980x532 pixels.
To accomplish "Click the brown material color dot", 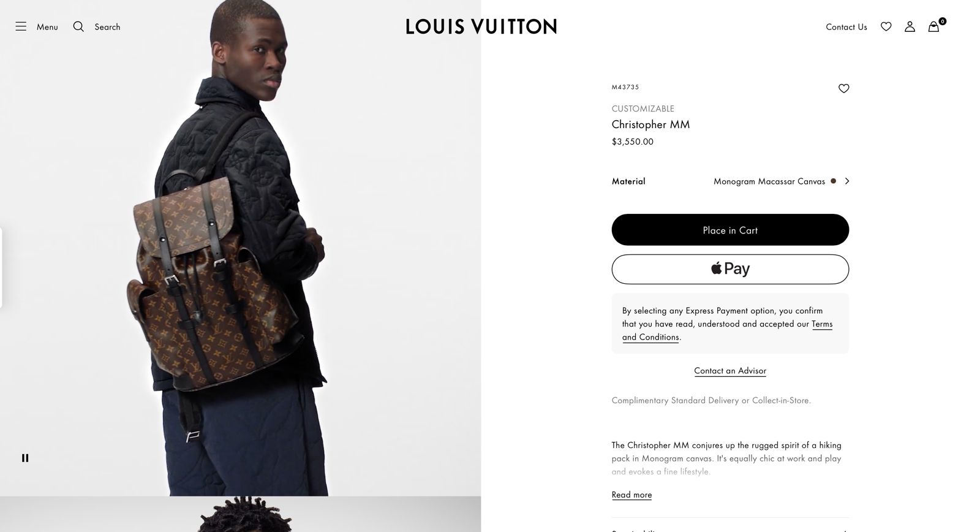I will coord(833,181).
